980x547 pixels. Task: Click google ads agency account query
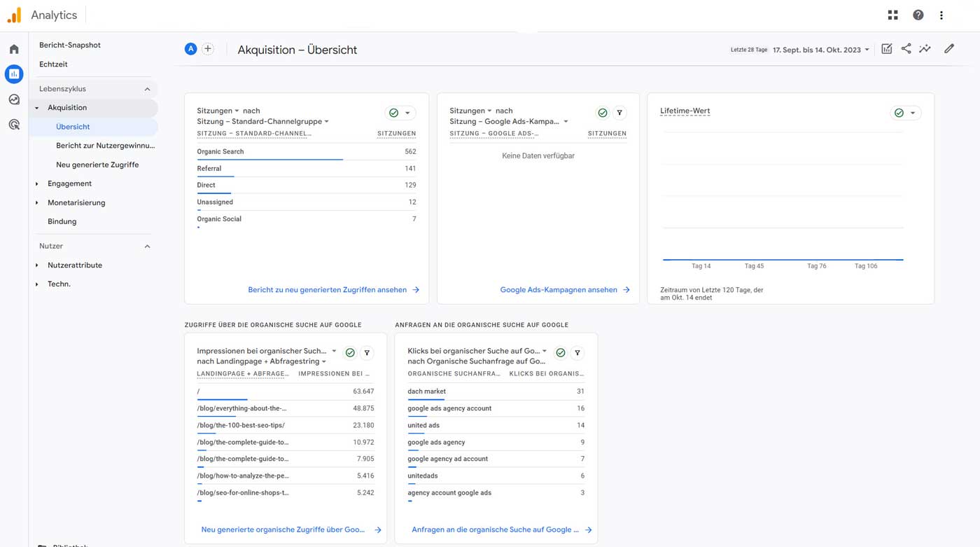[x=449, y=408]
